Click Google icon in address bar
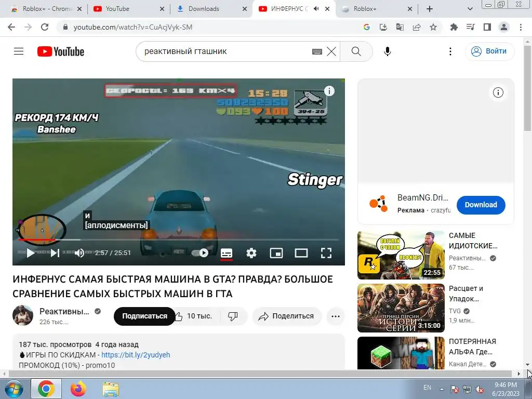Image resolution: width=532 pixels, height=399 pixels. pyautogui.click(x=366, y=27)
